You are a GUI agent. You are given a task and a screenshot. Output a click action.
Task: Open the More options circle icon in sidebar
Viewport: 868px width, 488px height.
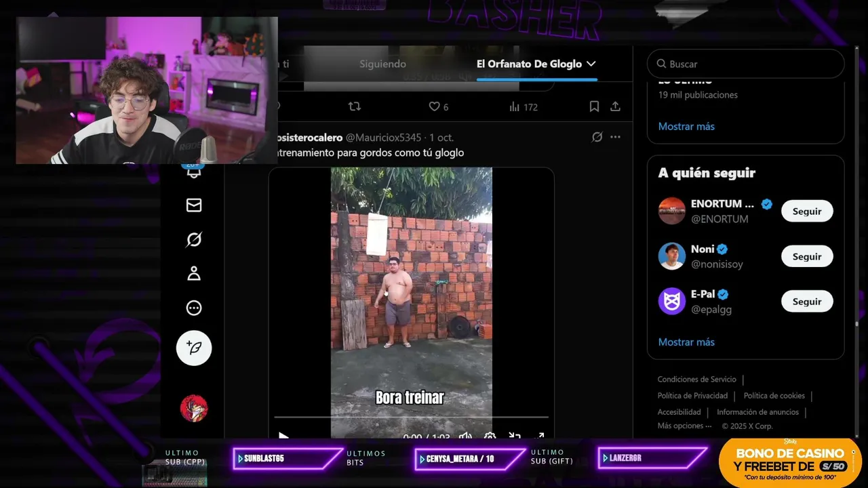click(194, 308)
